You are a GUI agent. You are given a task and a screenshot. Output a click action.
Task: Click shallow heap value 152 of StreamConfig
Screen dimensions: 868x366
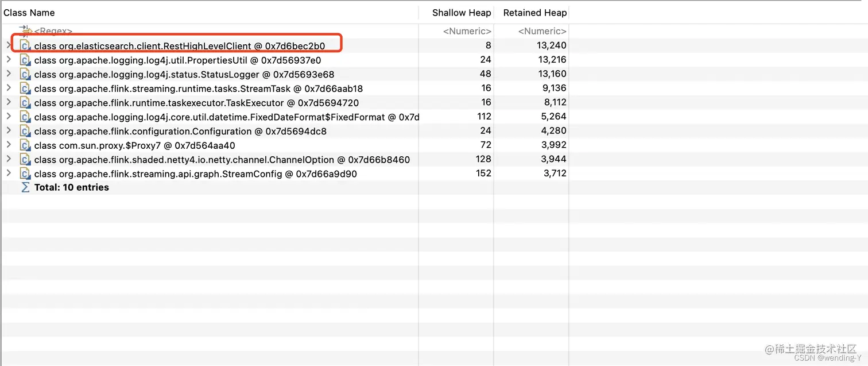[484, 174]
